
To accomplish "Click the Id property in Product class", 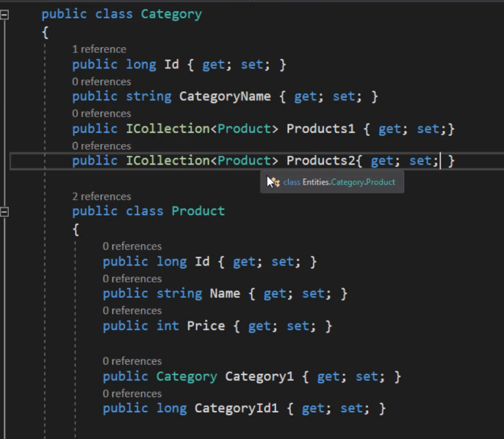I will coord(202,262).
